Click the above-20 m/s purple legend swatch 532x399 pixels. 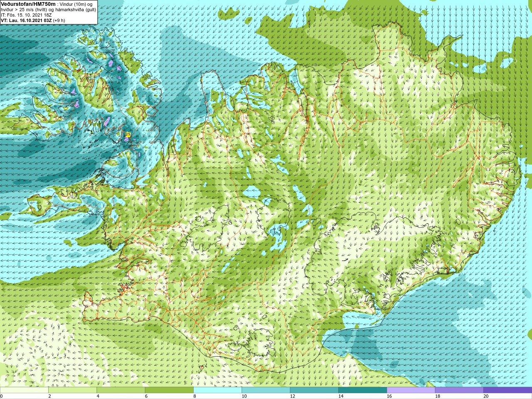click(x=507, y=390)
